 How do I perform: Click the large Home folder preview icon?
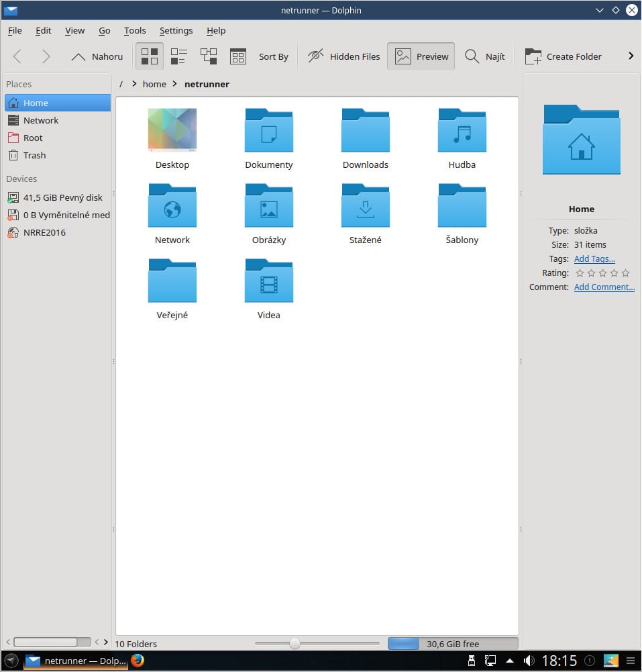[582, 140]
